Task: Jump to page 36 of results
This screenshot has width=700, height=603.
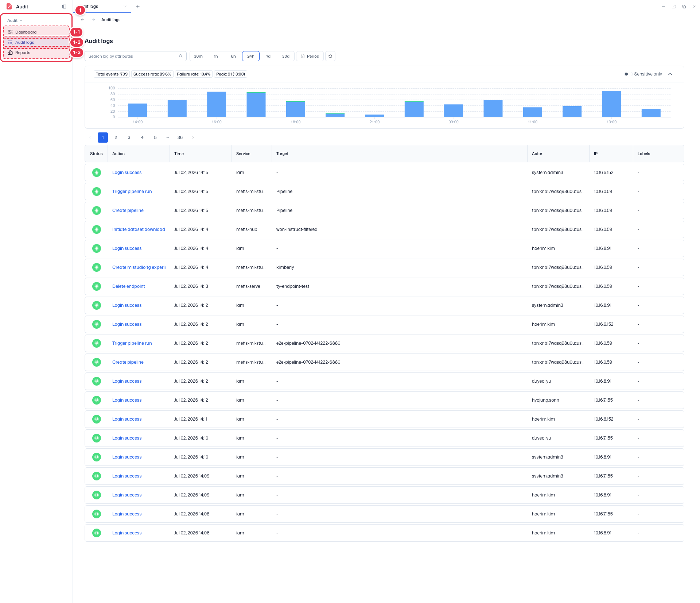Action: pyautogui.click(x=180, y=138)
